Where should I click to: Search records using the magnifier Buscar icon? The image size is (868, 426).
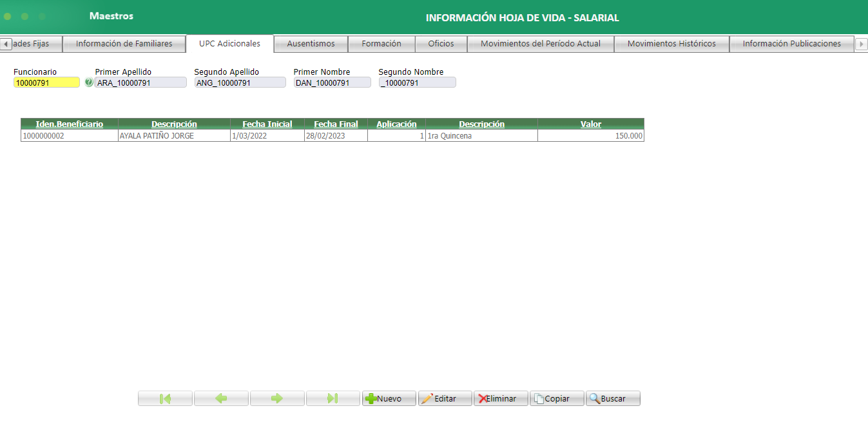[612, 398]
